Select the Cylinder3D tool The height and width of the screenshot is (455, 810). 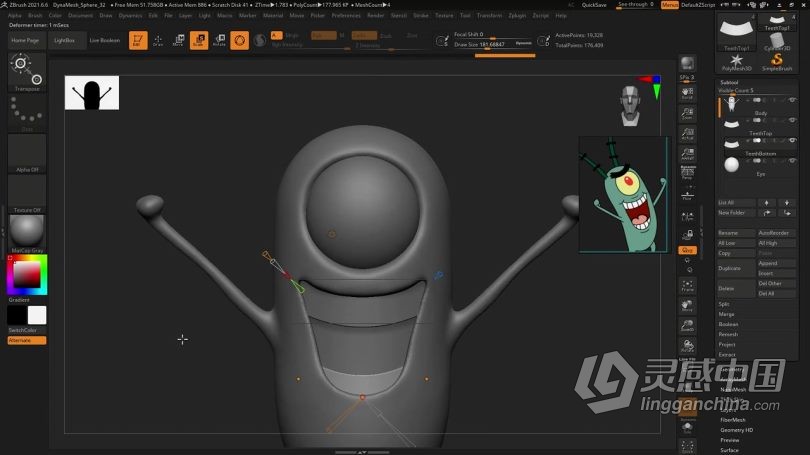click(x=776, y=42)
